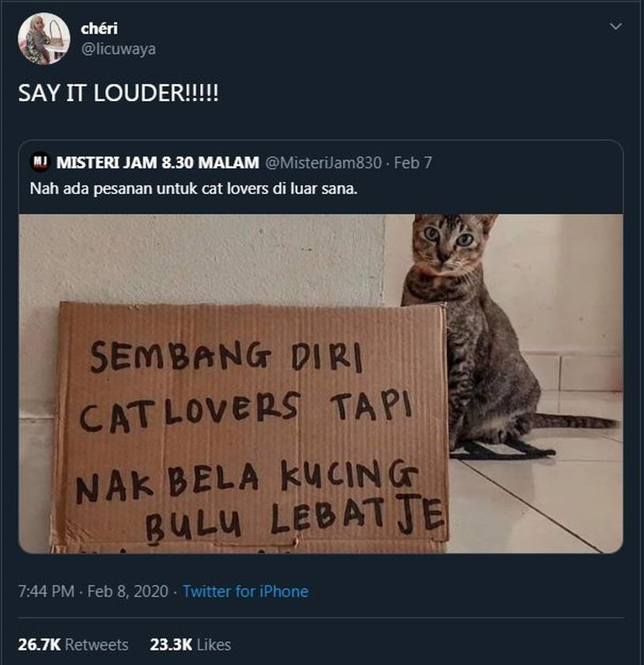Click the quoted tweet text about cat lovers
Image resolution: width=644 pixels, height=665 pixels.
pos(194,189)
